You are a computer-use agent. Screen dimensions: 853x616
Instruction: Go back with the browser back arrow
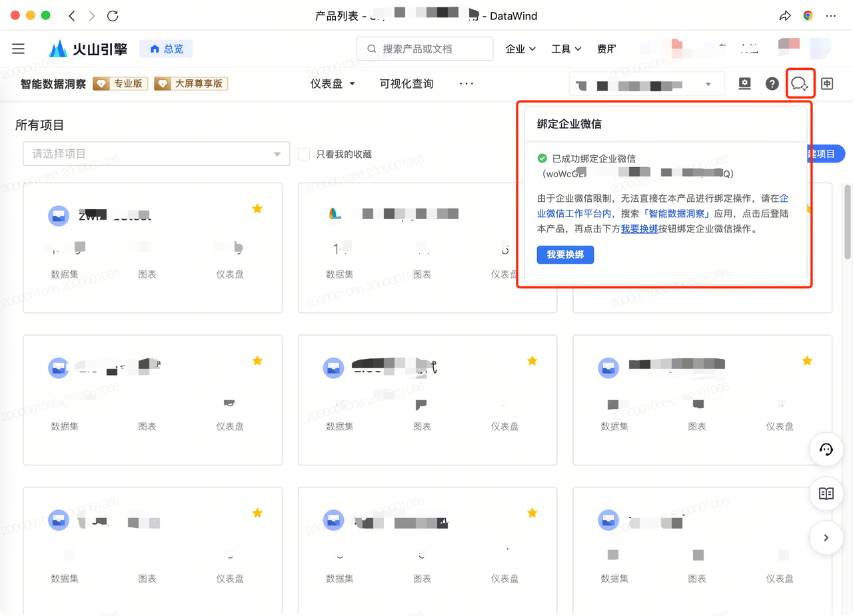(72, 16)
